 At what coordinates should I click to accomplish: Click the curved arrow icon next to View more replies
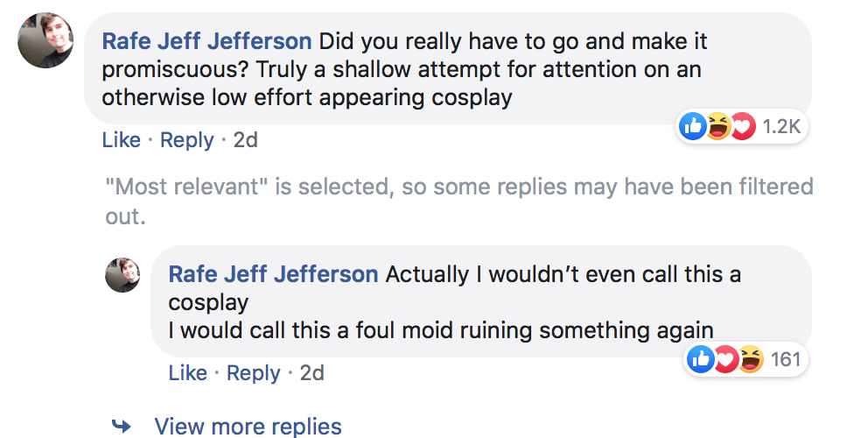click(x=122, y=426)
